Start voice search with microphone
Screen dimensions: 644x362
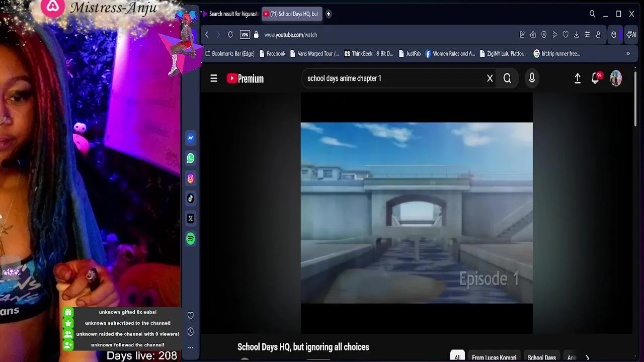click(x=532, y=78)
